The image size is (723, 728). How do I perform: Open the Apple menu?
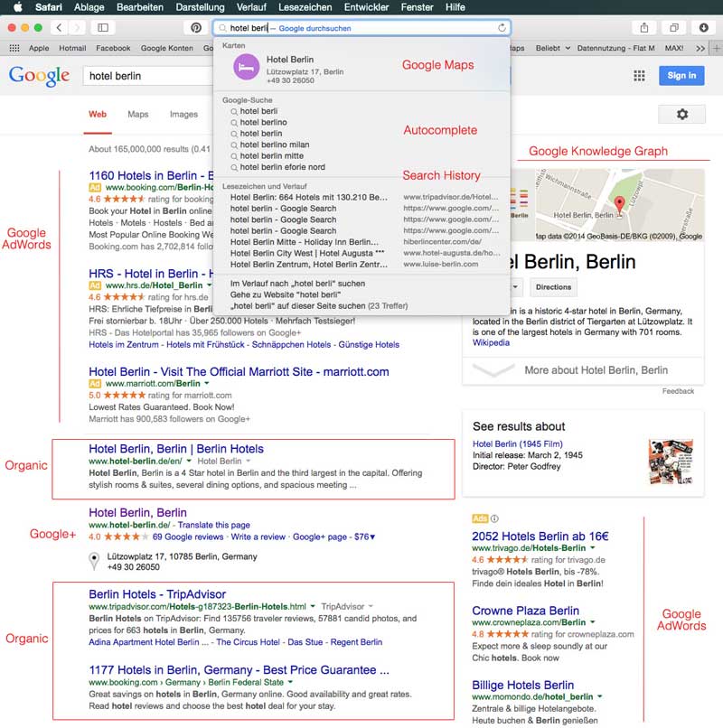18,7
